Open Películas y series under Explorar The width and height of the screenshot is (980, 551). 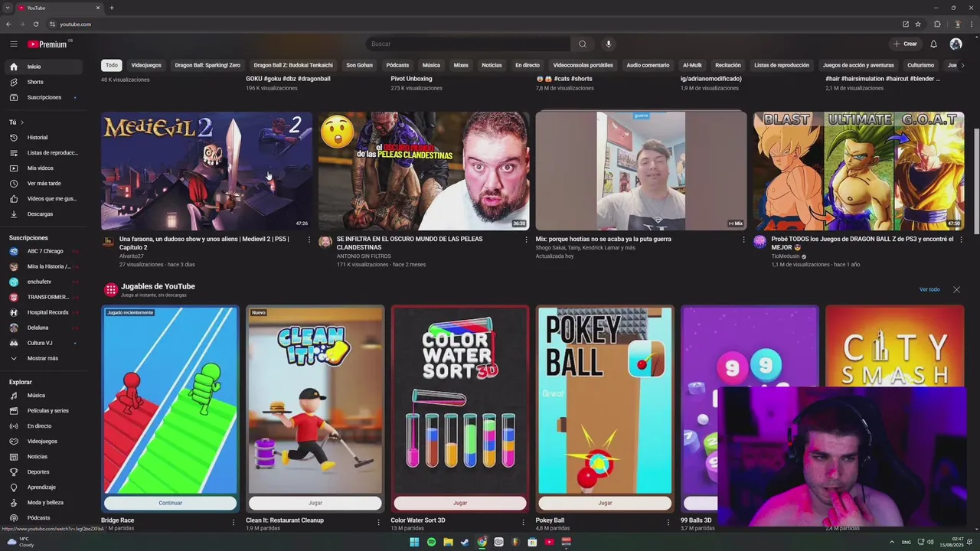[x=44, y=411]
